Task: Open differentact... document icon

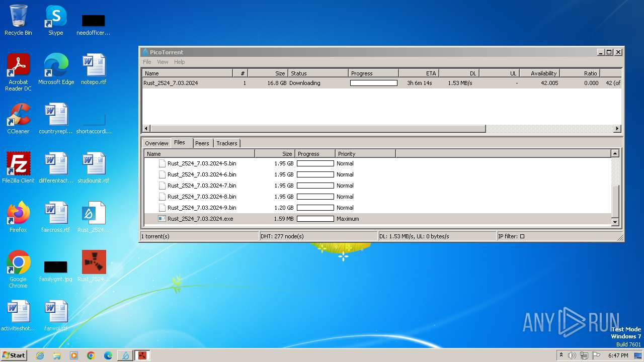Action: pos(56,168)
